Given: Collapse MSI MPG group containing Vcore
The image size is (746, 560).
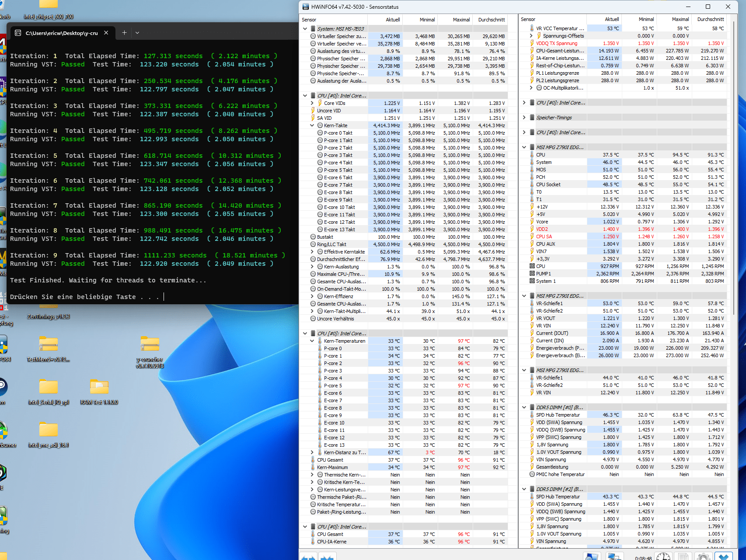Looking at the screenshot, I should pos(524,147).
